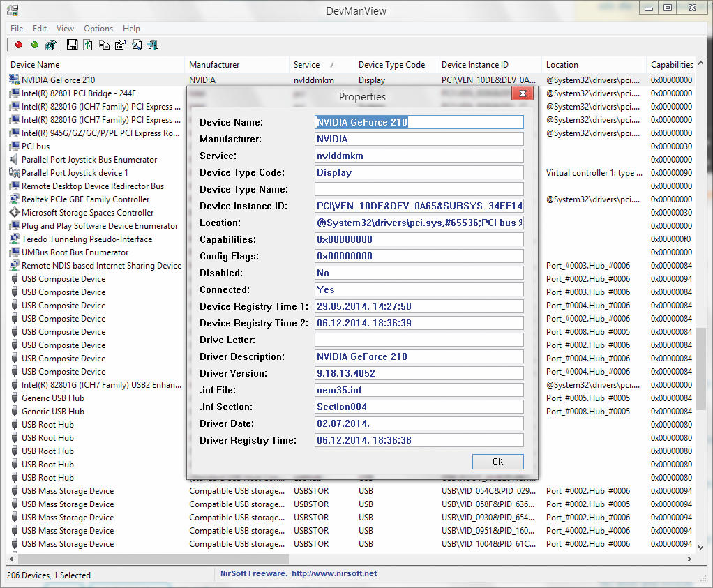Click the vertical scrollbar up arrow
Screen dimensions: 713x588
(700, 63)
